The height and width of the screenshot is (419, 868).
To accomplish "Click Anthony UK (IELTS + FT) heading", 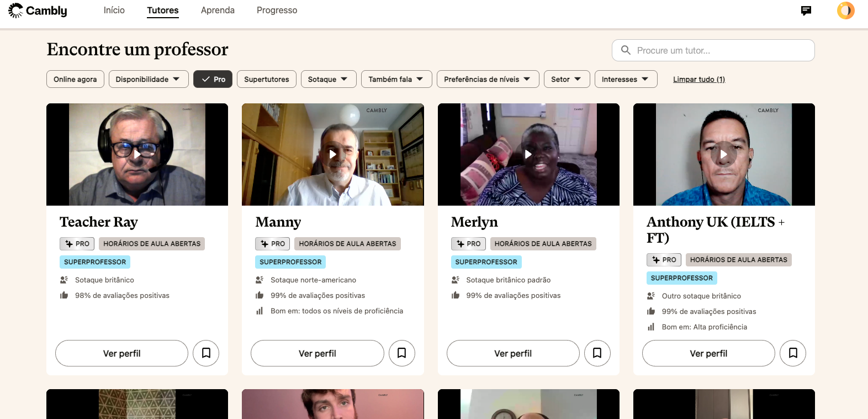I will [x=716, y=230].
